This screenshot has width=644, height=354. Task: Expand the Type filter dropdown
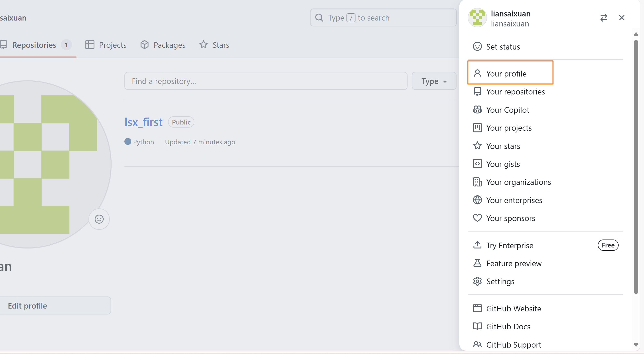click(x=434, y=81)
